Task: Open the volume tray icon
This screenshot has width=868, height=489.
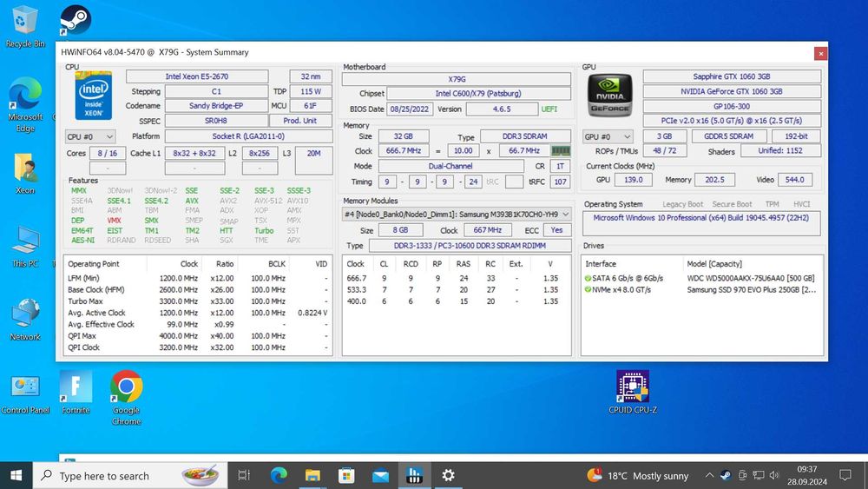Action: point(774,475)
